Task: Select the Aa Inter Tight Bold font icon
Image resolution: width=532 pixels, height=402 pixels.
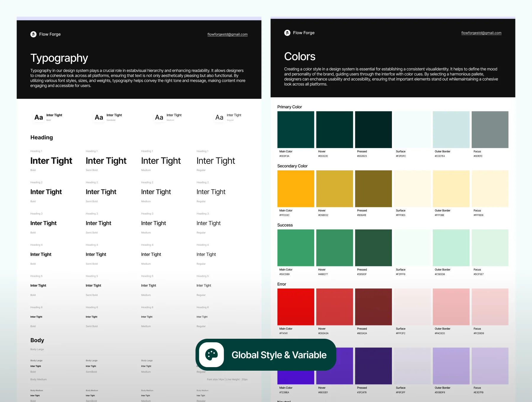Action: (x=39, y=117)
